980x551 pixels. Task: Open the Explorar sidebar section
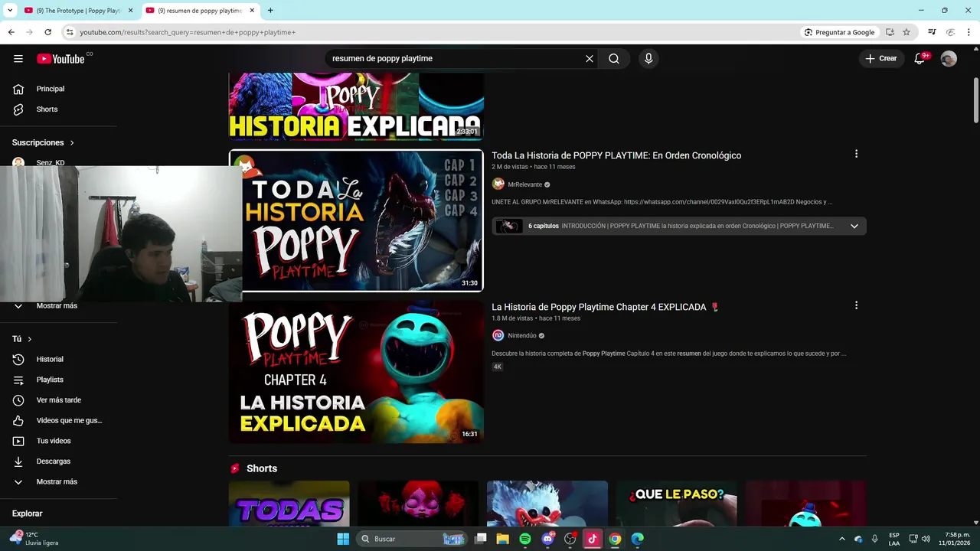pyautogui.click(x=28, y=514)
